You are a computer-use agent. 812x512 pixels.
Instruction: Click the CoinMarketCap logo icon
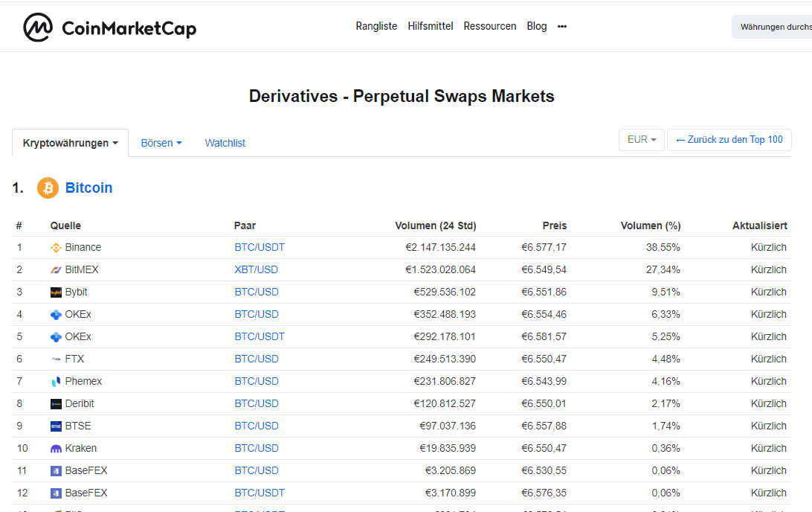(38, 27)
